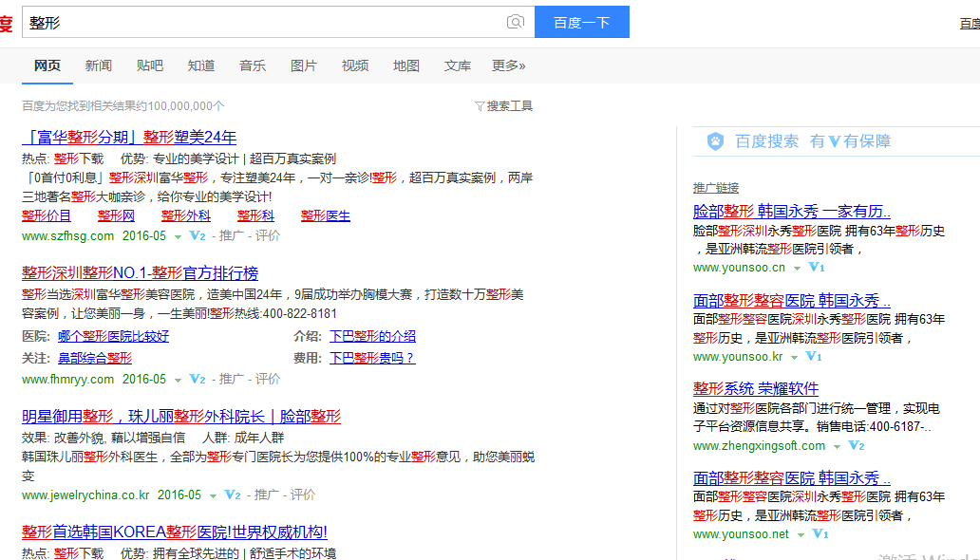Click the V1 badge beside www.younsoo.kr

[814, 356]
